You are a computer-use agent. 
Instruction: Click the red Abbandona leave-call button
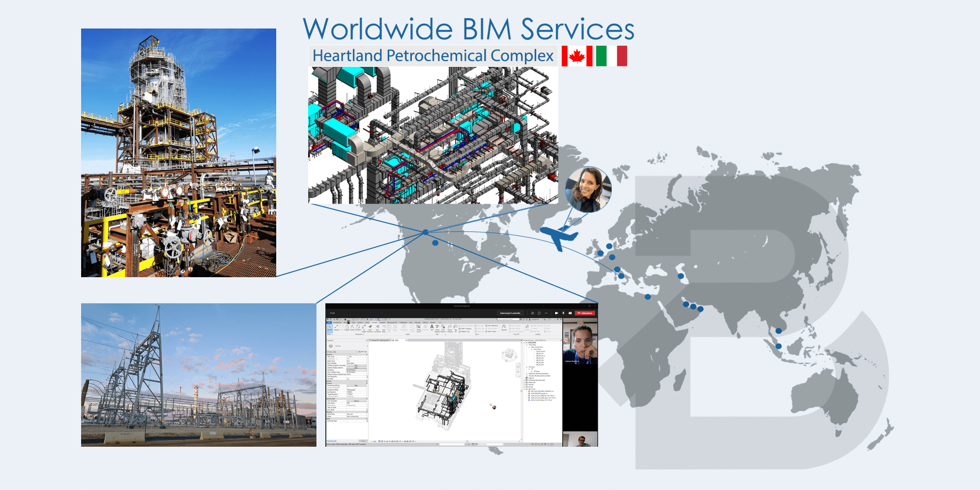[x=585, y=313]
